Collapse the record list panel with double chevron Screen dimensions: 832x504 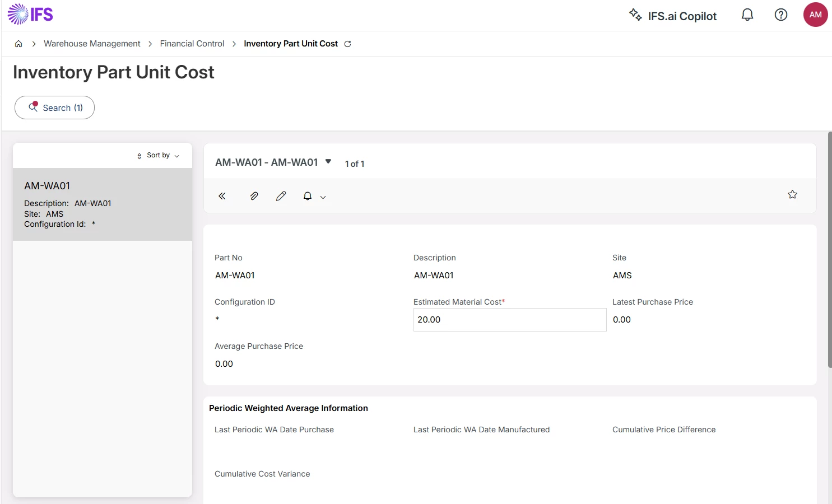(222, 196)
